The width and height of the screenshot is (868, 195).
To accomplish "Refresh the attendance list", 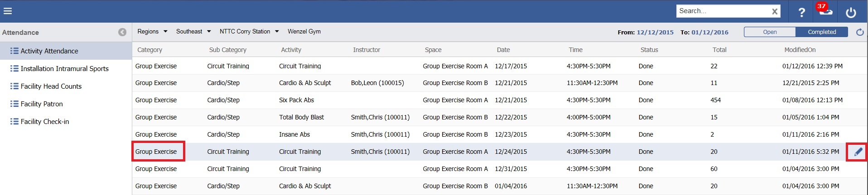I will tap(860, 32).
